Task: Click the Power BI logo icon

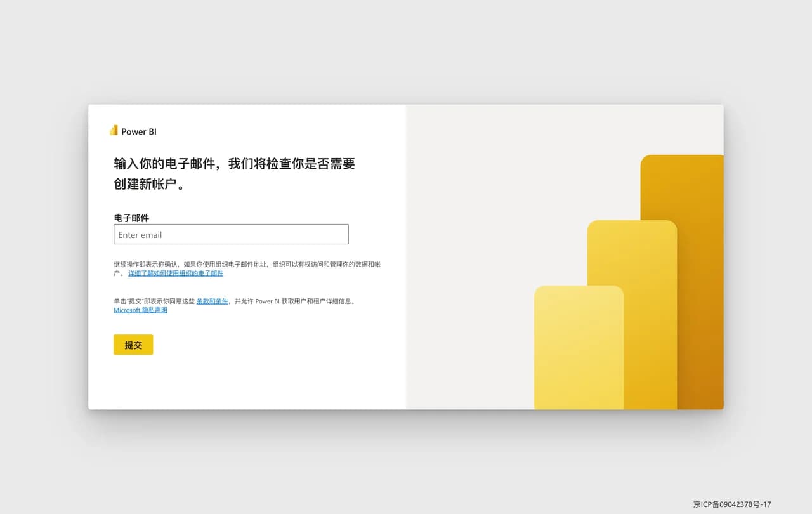Action: pyautogui.click(x=114, y=130)
